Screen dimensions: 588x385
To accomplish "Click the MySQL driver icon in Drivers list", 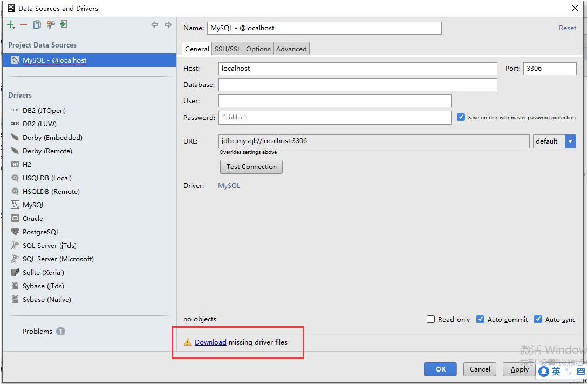I will 15,205.
